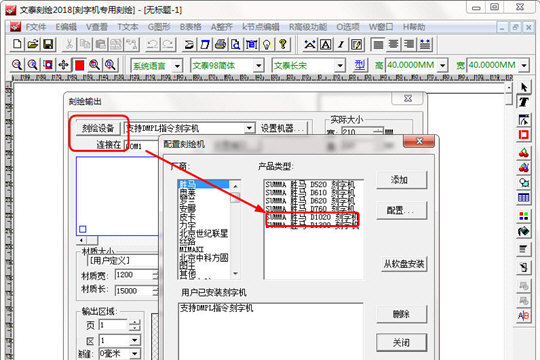Open the T文本 menu
Image resolution: width=540 pixels, height=360 pixels.
pyautogui.click(x=128, y=27)
